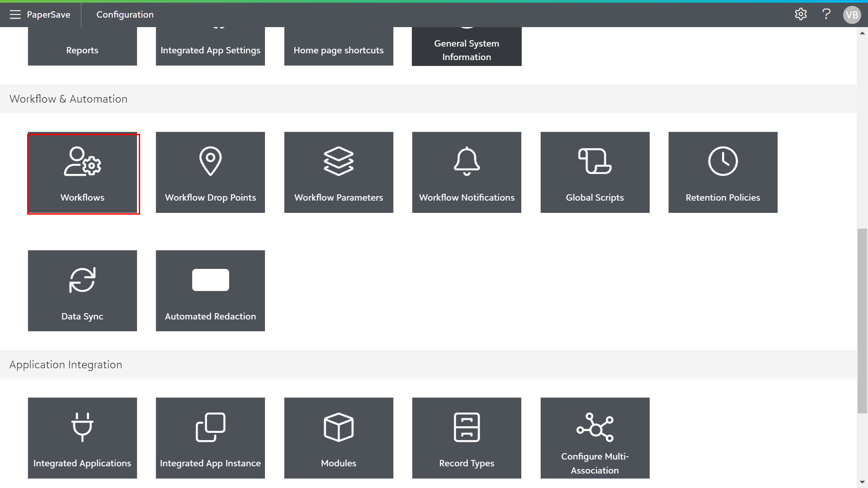Open Record Types tile
This screenshot has width=868, height=488.
coord(467,438)
